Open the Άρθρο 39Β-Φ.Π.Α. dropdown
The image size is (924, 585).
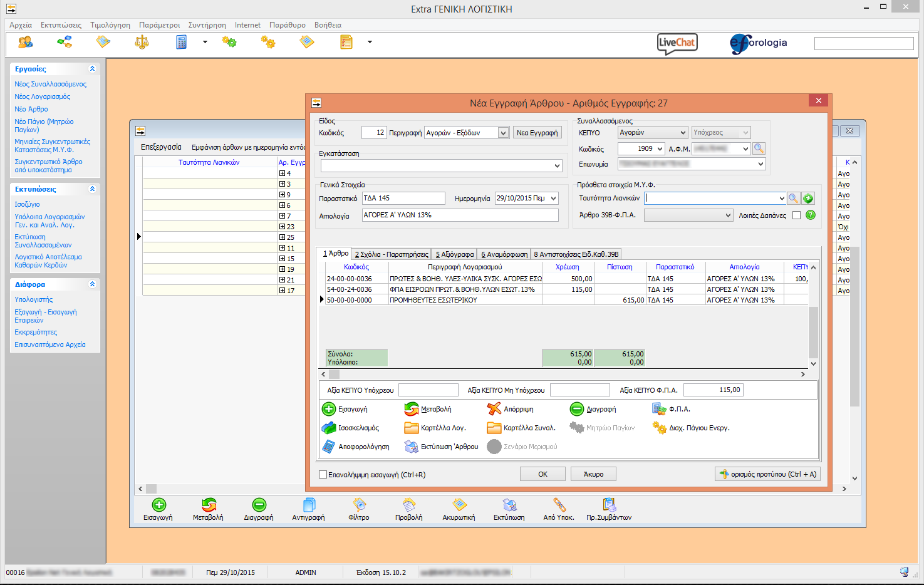point(727,215)
